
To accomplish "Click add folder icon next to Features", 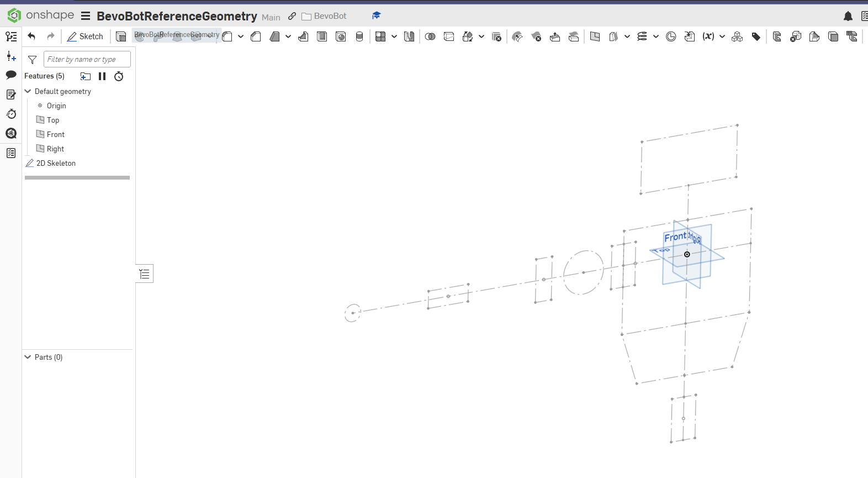I will pos(86,76).
